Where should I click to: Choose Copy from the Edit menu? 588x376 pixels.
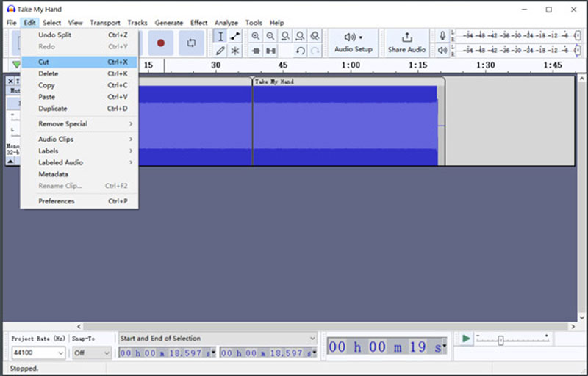click(79, 85)
